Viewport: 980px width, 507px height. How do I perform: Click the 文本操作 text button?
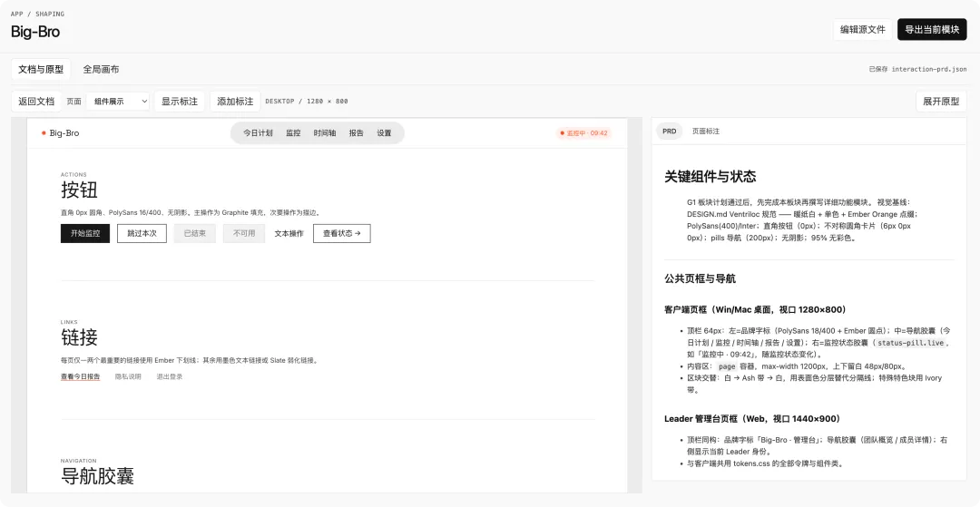point(289,233)
